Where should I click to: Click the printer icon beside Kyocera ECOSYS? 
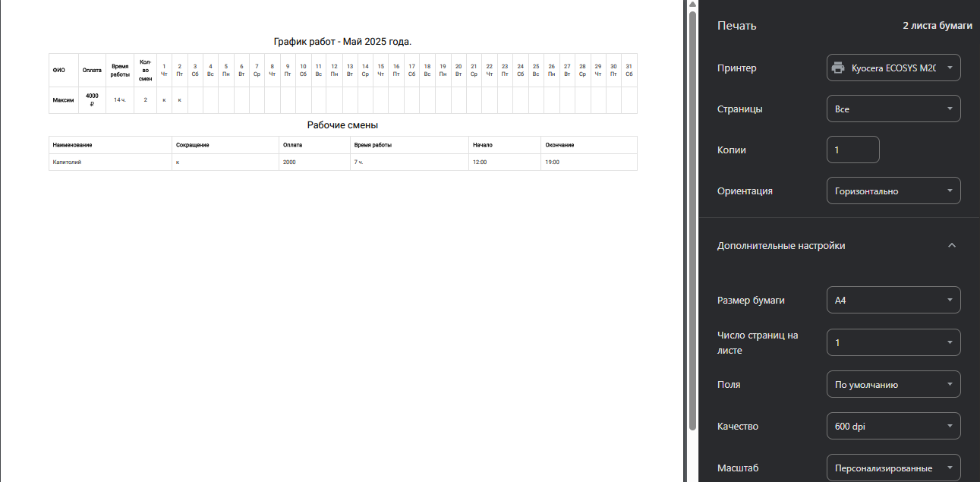coord(838,68)
